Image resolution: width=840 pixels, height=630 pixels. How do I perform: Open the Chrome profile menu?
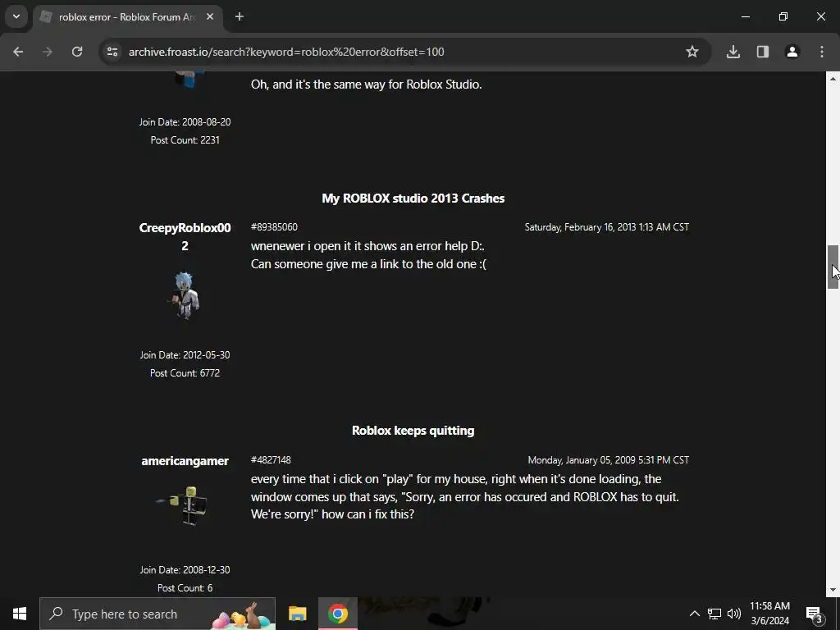click(792, 52)
